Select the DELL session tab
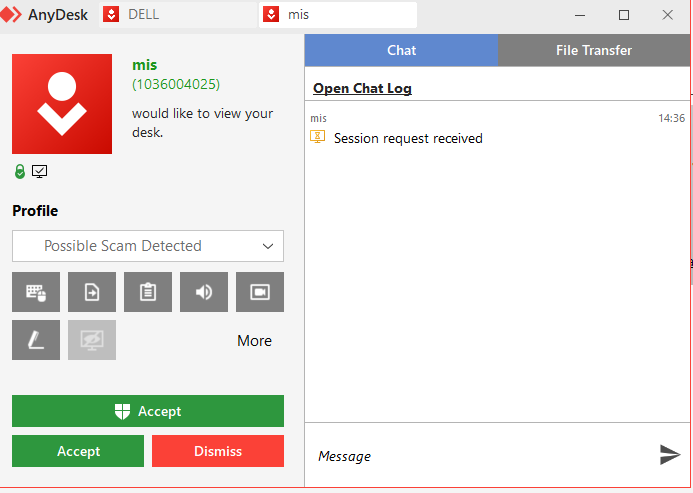Viewport: 693px width, 493px height. [x=178, y=15]
